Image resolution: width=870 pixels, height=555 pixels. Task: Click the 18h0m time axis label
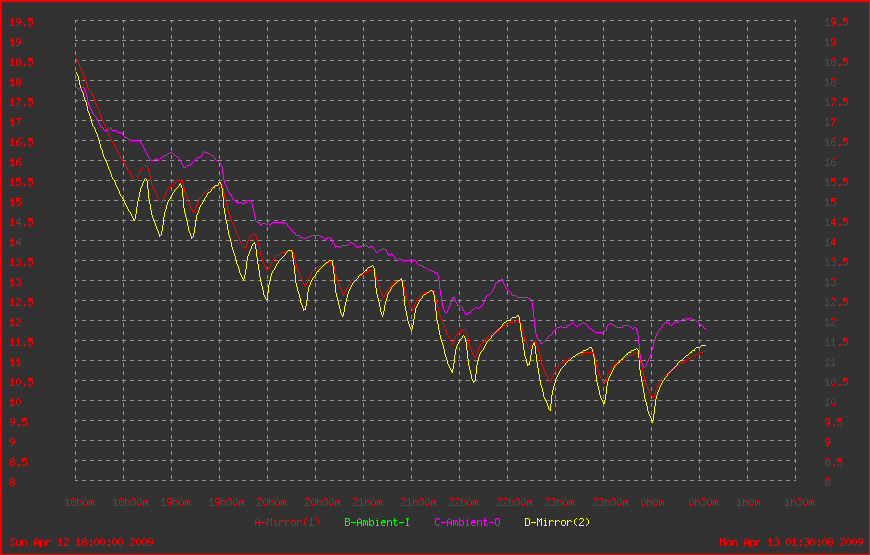pyautogui.click(x=79, y=502)
